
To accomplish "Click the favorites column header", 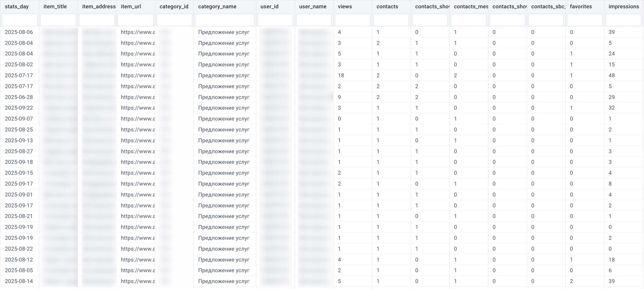I will [581, 7].
